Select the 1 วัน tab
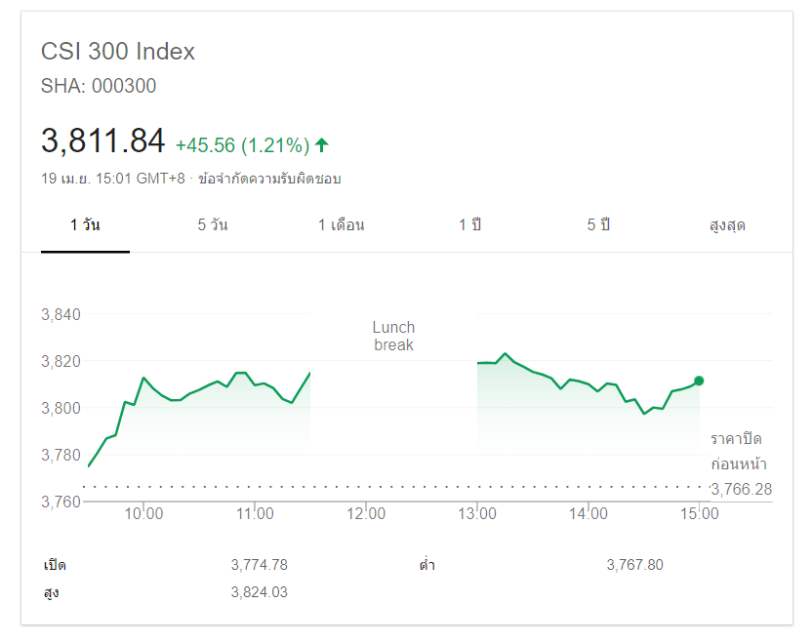 click(x=85, y=225)
